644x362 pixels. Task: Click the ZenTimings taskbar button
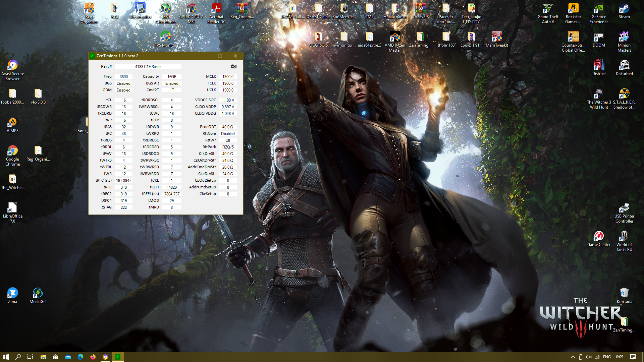point(117,357)
